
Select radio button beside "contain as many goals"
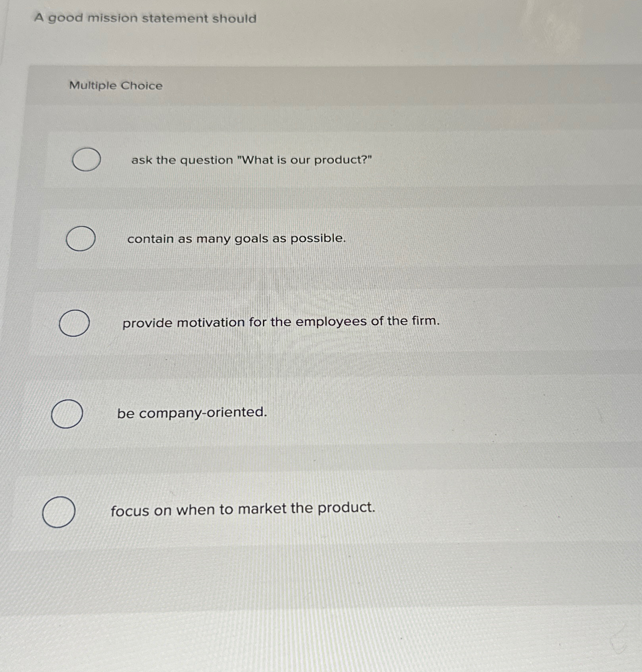pos(81,238)
